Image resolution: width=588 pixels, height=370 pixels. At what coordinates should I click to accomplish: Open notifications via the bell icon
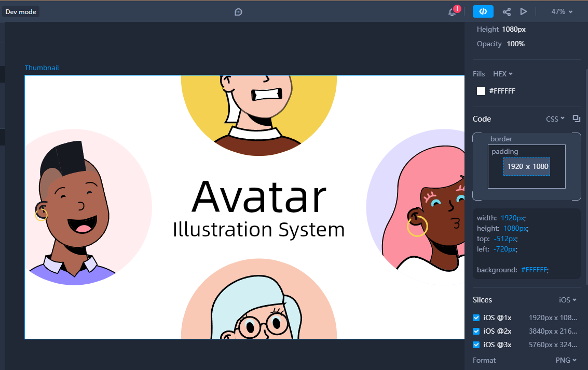[452, 12]
